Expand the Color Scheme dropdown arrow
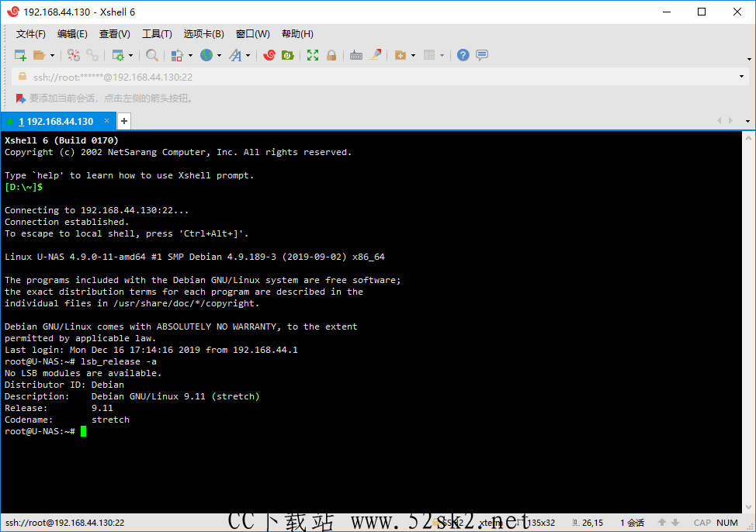The image size is (756, 532). (190, 56)
